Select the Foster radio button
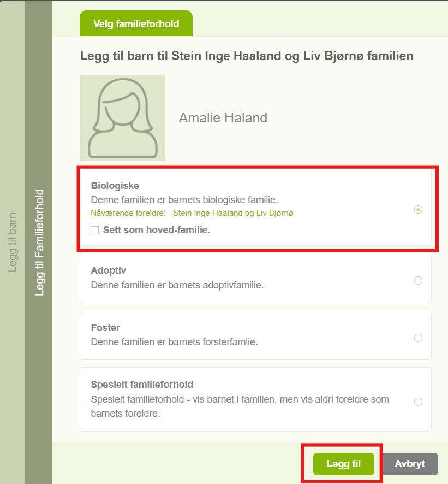The height and width of the screenshot is (484, 448). (418, 338)
